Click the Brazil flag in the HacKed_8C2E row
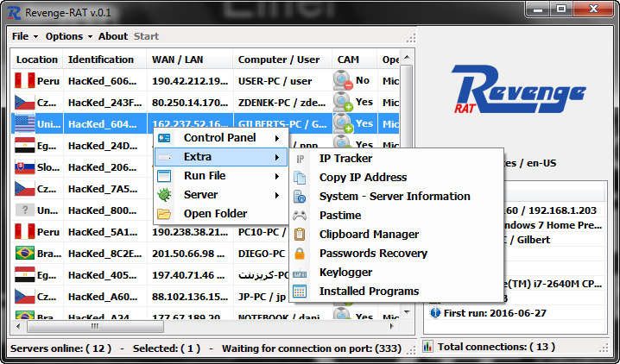 pyautogui.click(x=24, y=253)
